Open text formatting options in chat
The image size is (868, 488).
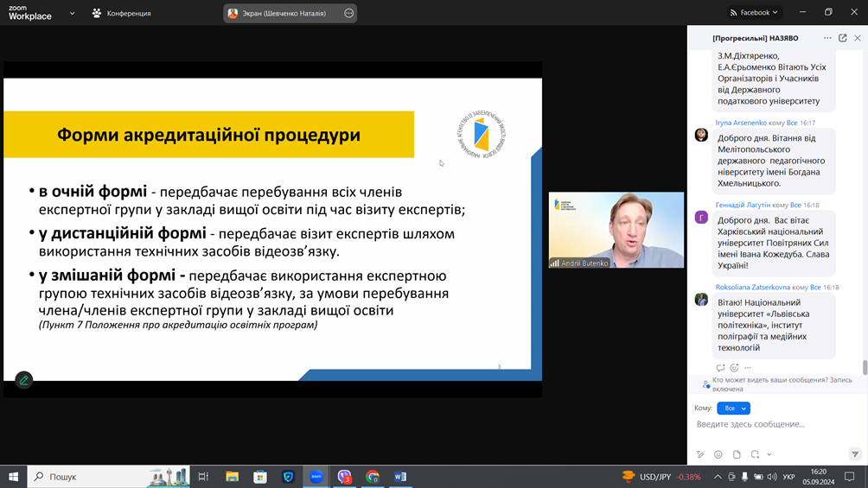(x=700, y=454)
